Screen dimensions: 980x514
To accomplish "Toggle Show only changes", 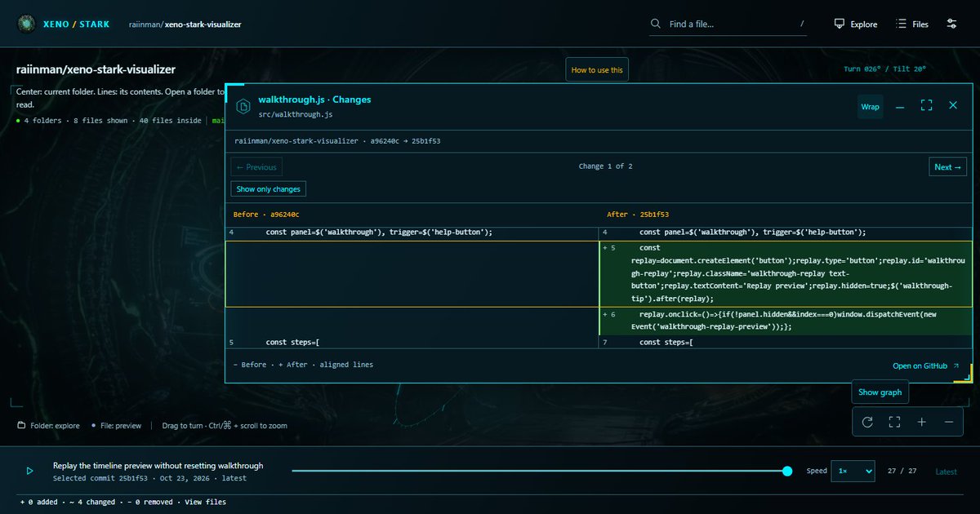I will (x=269, y=189).
